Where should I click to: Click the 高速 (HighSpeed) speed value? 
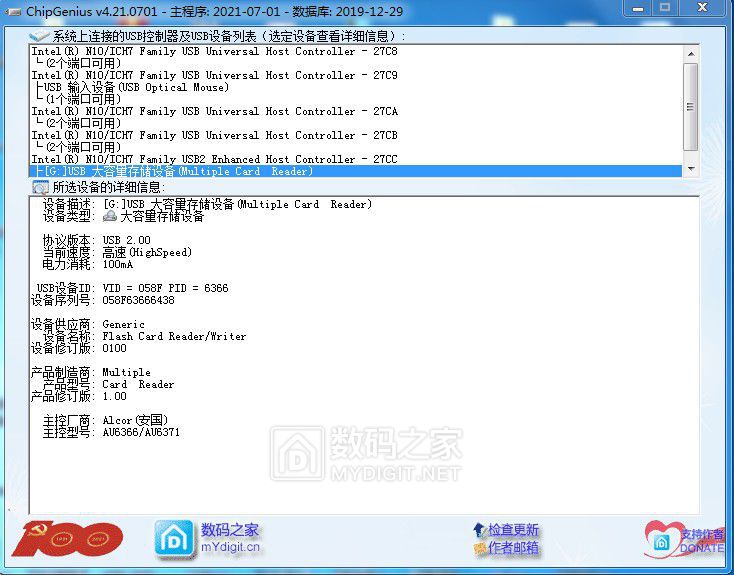coord(147,252)
